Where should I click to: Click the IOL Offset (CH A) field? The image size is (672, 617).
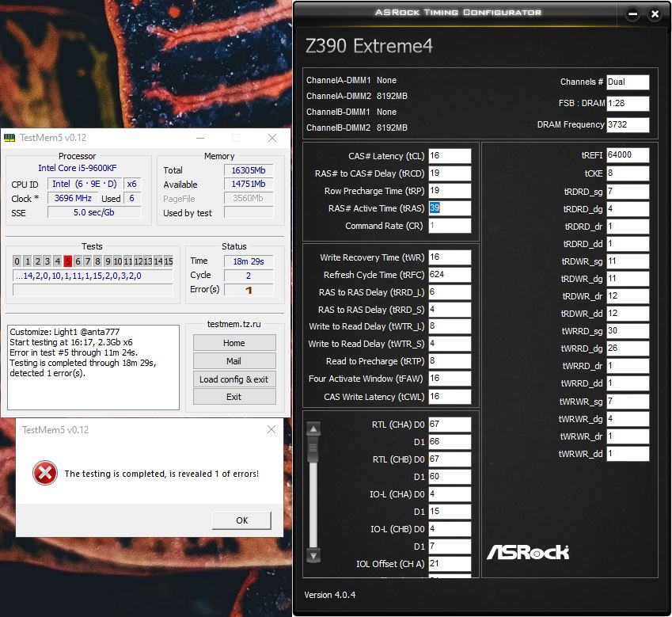pyautogui.click(x=450, y=564)
